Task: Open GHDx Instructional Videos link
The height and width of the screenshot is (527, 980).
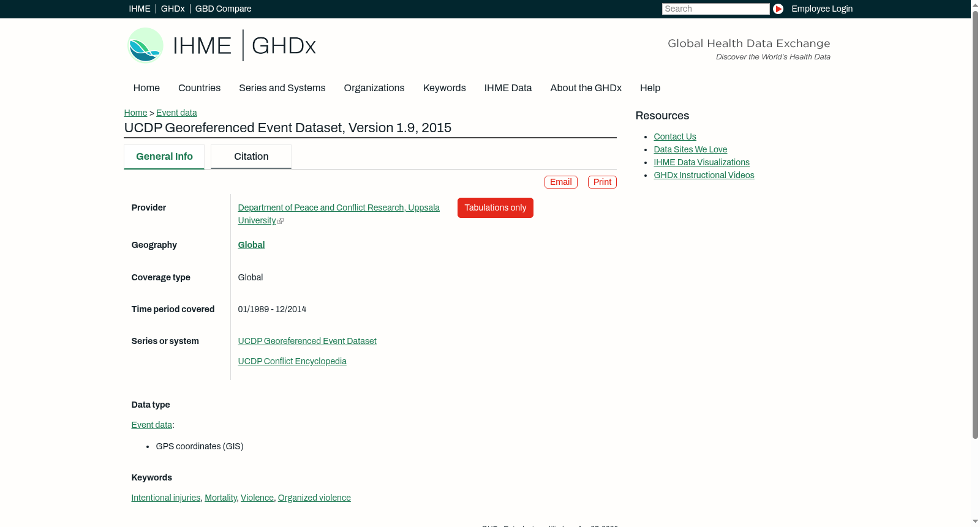Action: point(704,175)
